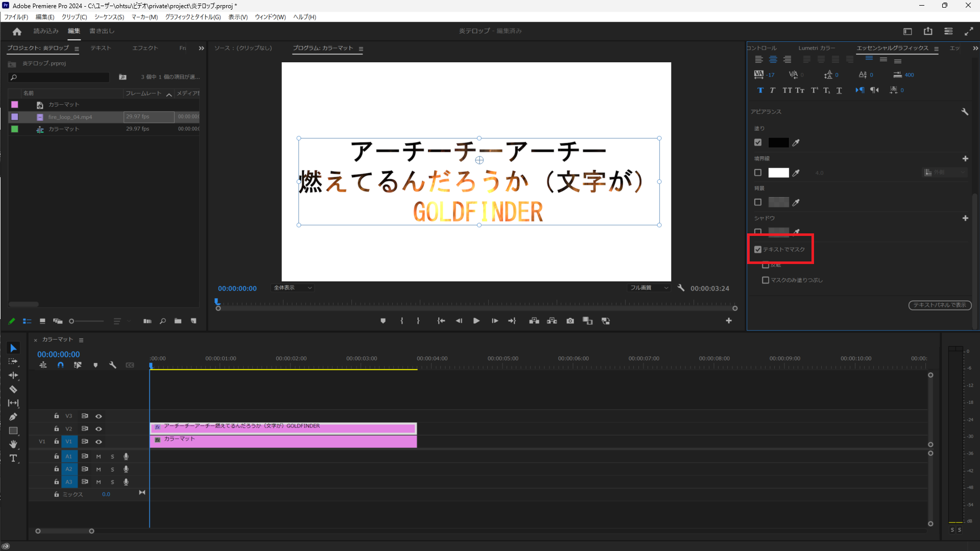The image size is (980, 551).
Task: Click the Export Frame camera icon
Action: 570,321
